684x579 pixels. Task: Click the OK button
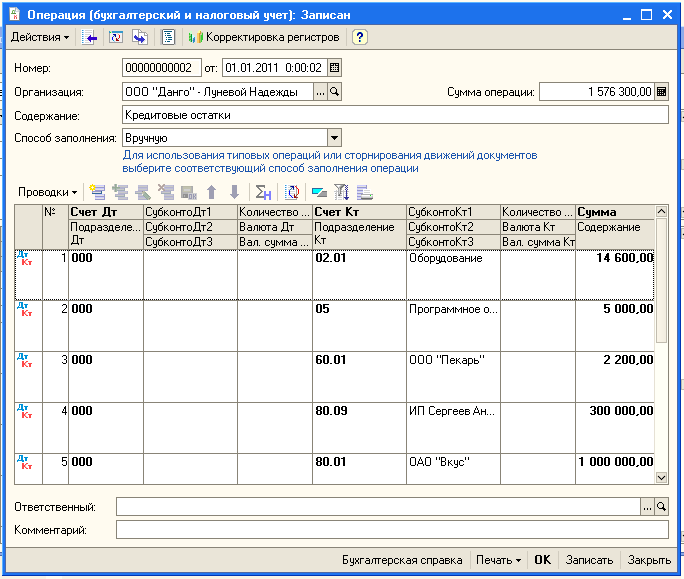tap(542, 560)
